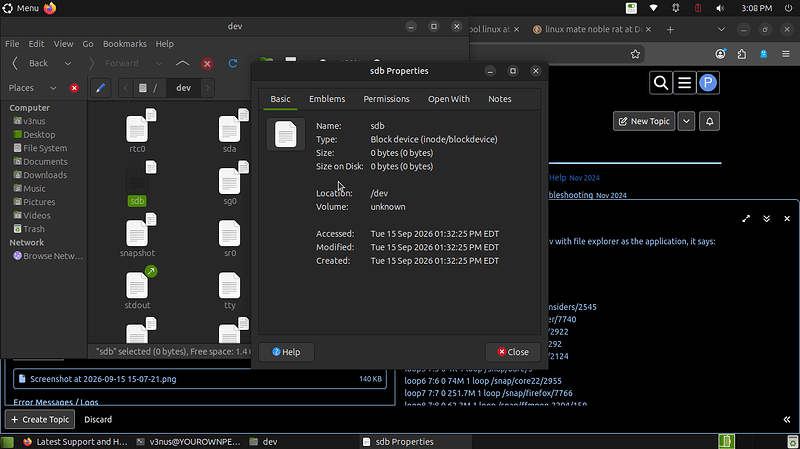Viewport: 800px width, 449px height.
Task: Switch to the Notes tab
Action: coord(499,99)
